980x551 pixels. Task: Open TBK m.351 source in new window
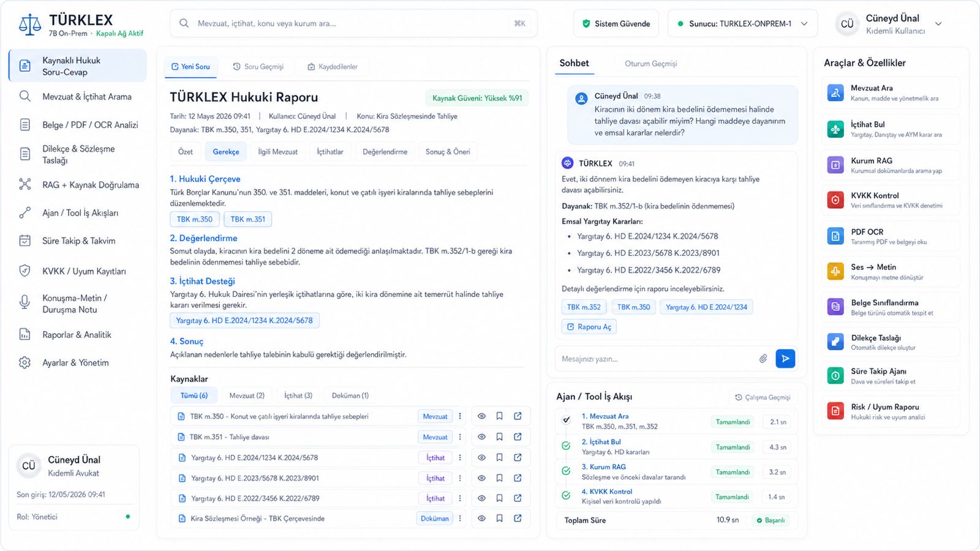point(518,437)
